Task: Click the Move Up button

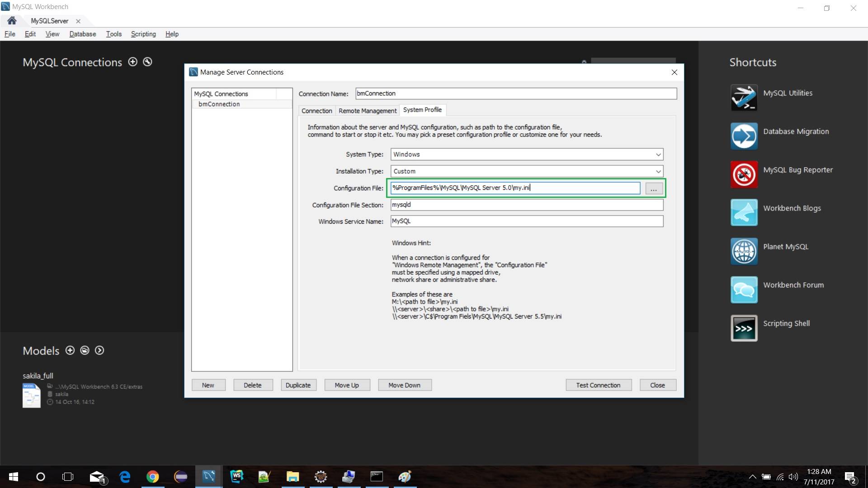Action: [347, 385]
